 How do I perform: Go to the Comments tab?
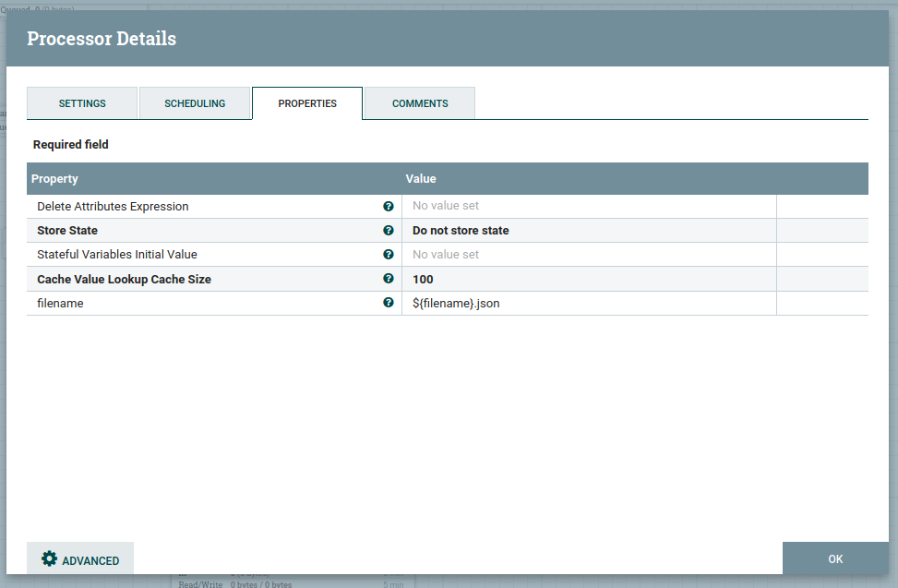pyautogui.click(x=420, y=103)
